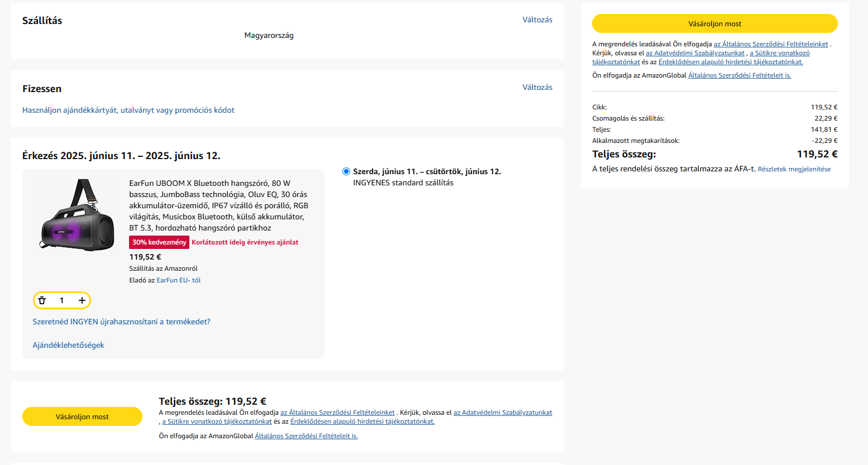The height and width of the screenshot is (465, 868).
Task: Increase quantity with the plus icon
Action: click(x=82, y=300)
